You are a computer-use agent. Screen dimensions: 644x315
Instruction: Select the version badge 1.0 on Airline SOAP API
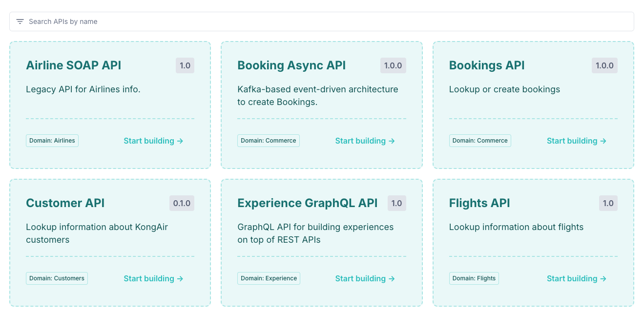click(x=185, y=65)
